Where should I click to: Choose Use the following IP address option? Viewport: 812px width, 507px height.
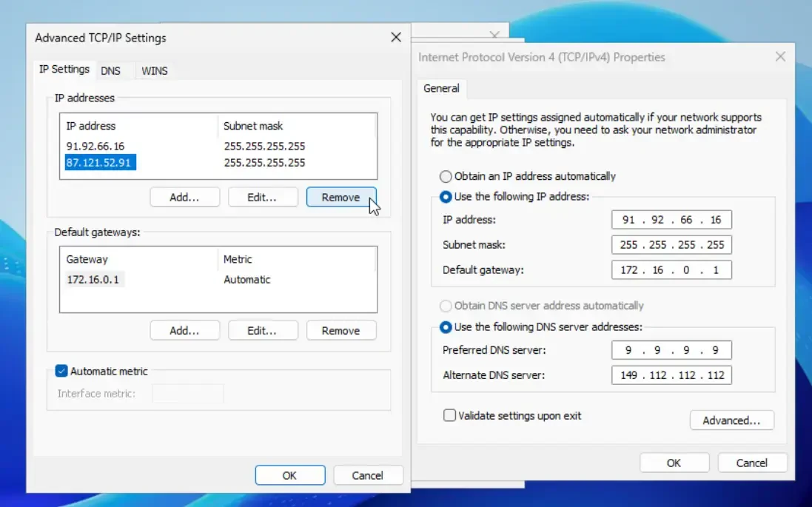[x=446, y=197]
